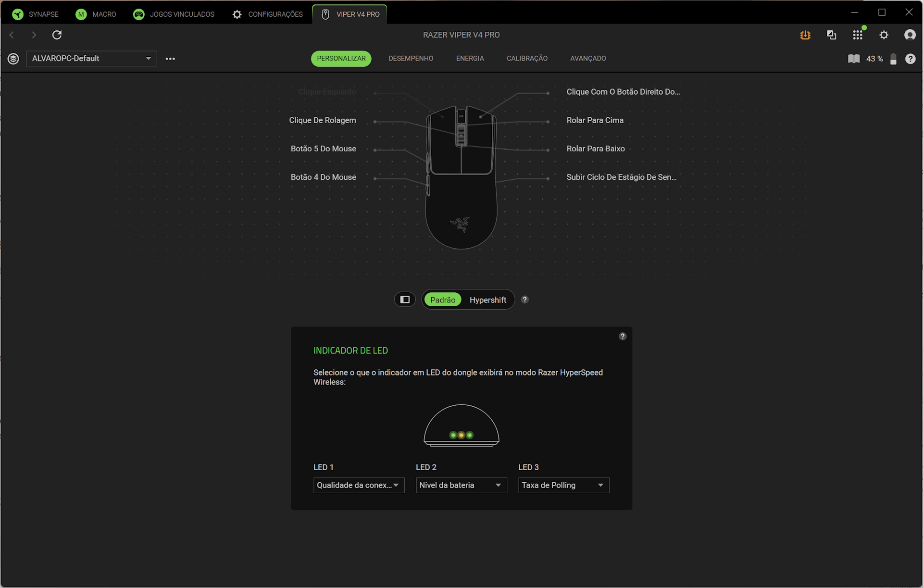The image size is (923, 588).
Task: Select the Padrão mode toggle
Action: coord(442,300)
